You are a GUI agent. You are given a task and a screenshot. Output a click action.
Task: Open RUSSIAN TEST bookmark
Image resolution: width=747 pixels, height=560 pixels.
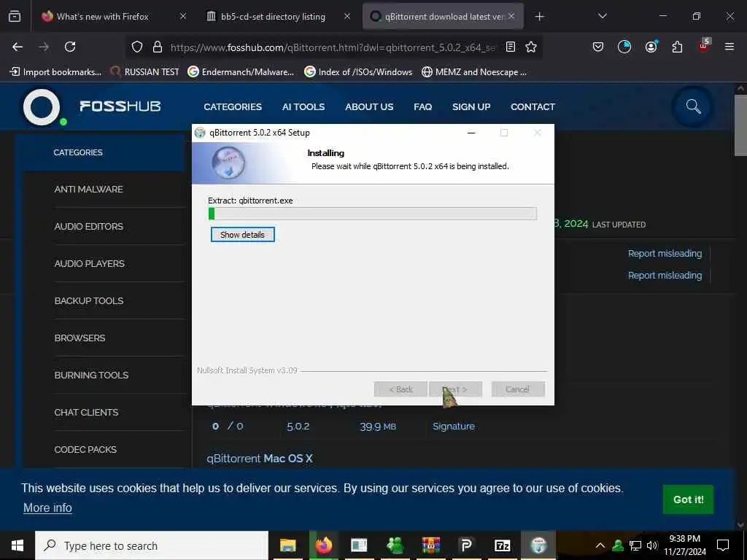[x=144, y=72]
